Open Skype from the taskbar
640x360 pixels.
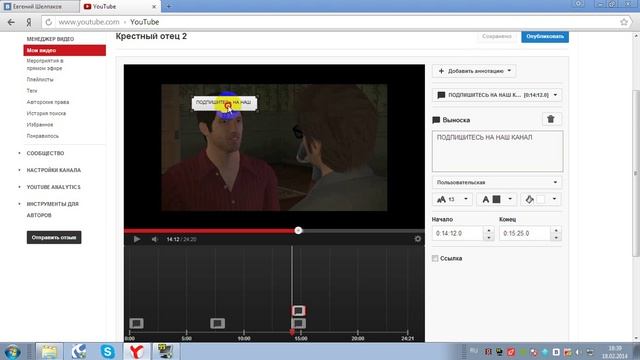pos(107,351)
